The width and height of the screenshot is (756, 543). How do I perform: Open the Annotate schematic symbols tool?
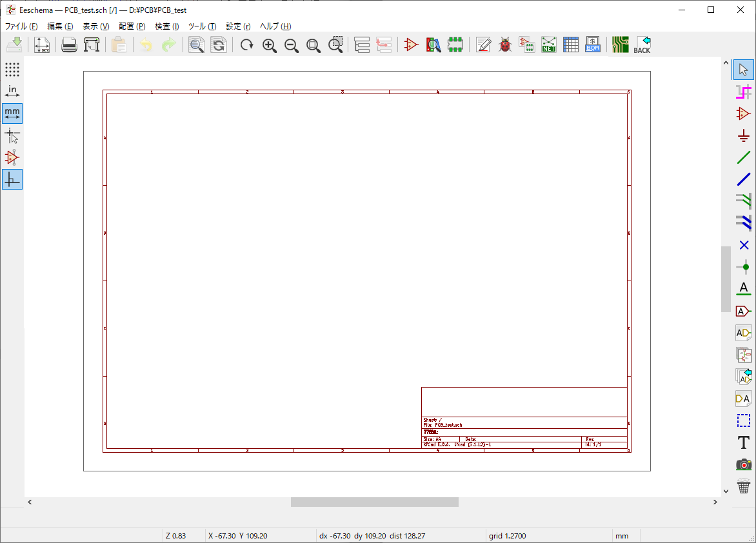tap(484, 44)
